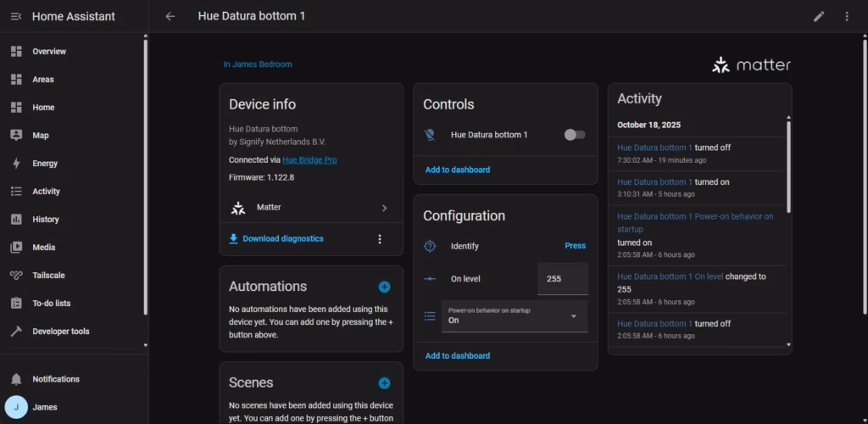This screenshot has height=424, width=868.
Task: Open Power-on behavior on startup dropdown
Action: (515, 316)
